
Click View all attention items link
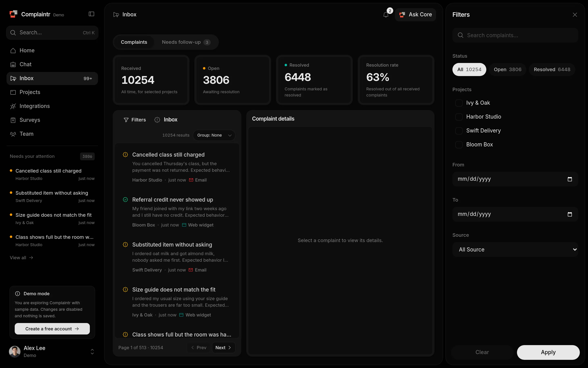pos(21,258)
